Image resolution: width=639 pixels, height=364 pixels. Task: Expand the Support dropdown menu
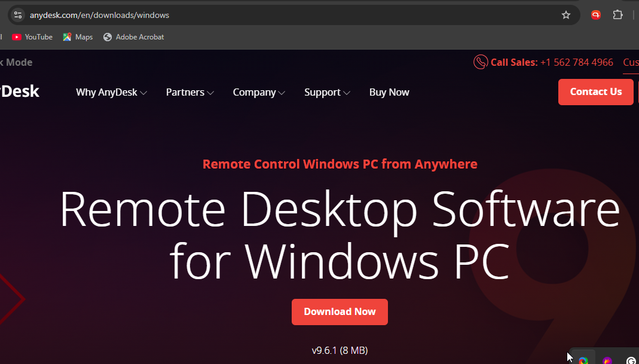pos(327,92)
